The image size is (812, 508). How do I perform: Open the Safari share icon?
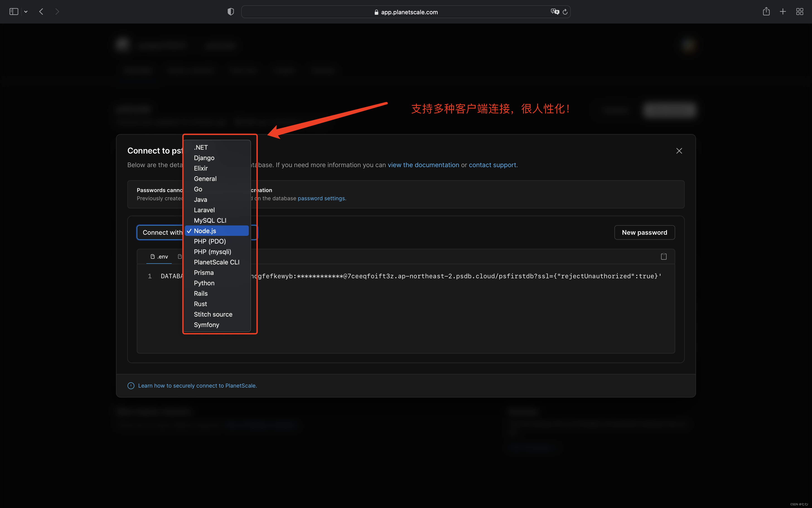click(x=766, y=12)
